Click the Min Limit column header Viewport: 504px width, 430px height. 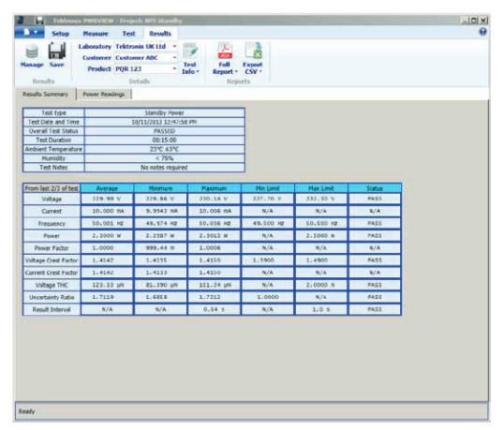point(267,188)
